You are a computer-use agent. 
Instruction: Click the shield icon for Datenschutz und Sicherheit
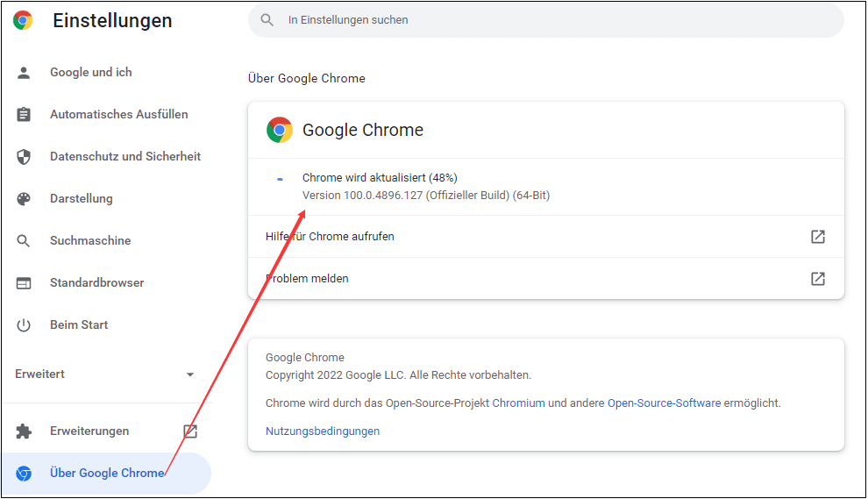click(24, 157)
